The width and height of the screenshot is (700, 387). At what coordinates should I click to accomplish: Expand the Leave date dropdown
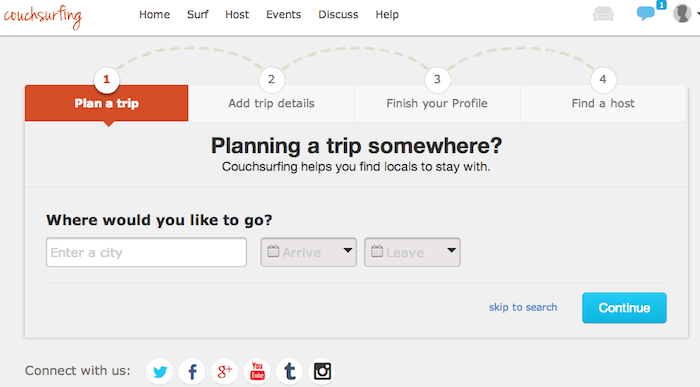tap(412, 252)
